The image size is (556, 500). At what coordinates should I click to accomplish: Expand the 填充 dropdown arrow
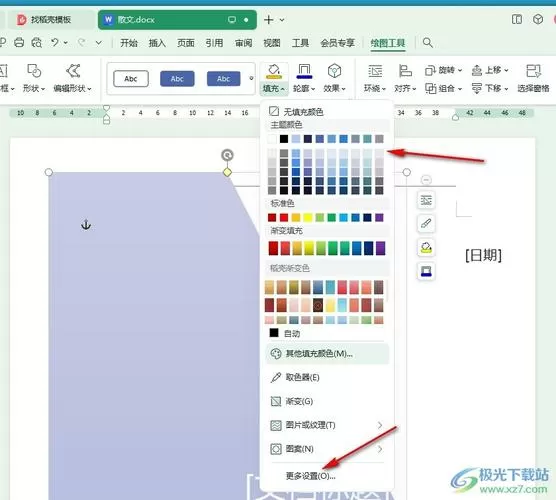(283, 89)
